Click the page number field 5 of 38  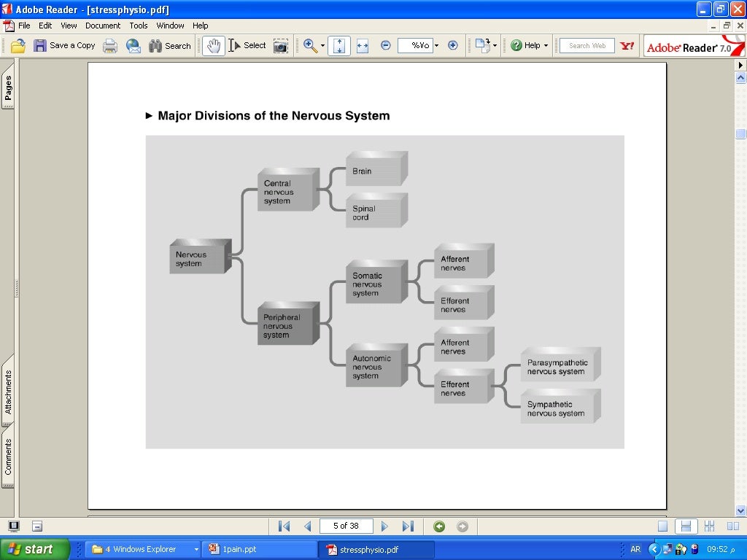point(347,526)
